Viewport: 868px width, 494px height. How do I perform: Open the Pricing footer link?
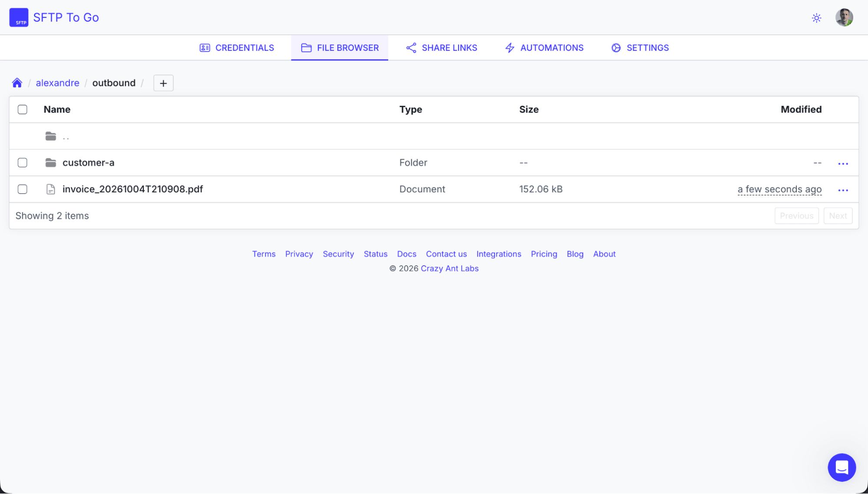pyautogui.click(x=544, y=254)
